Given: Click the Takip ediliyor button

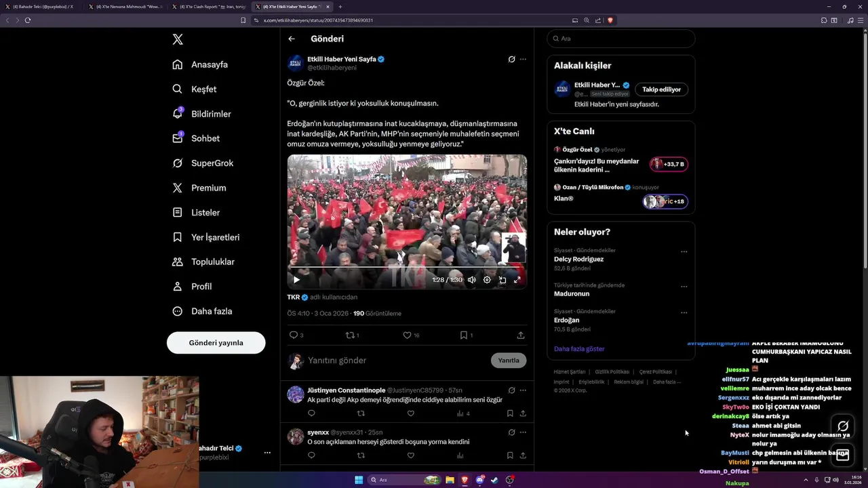Looking at the screenshot, I should click(661, 89).
